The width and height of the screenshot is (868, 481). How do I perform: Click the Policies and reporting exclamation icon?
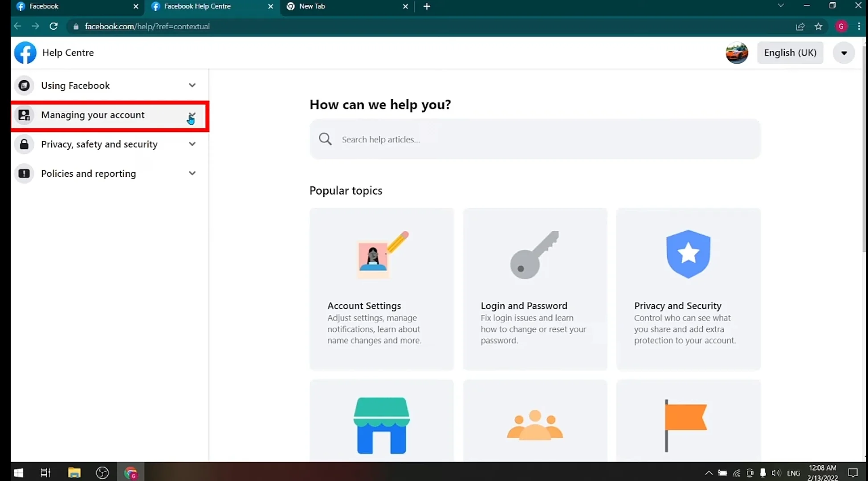tap(24, 173)
